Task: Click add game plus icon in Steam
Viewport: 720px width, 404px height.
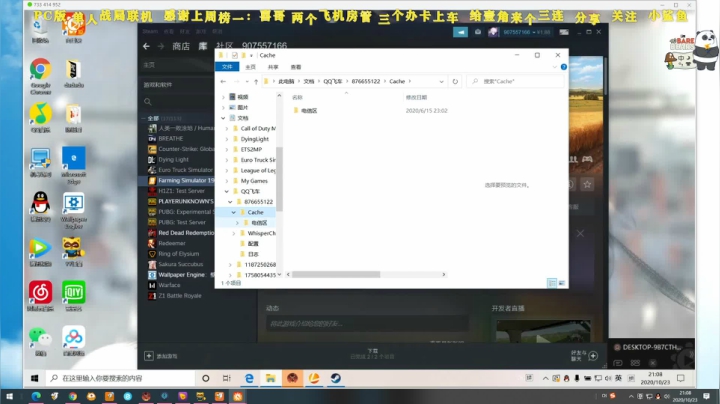Action: [149, 356]
